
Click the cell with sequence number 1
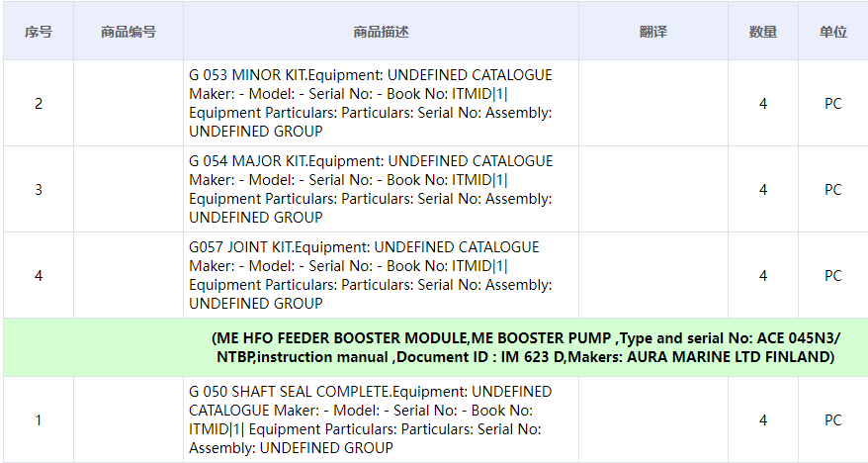click(39, 419)
